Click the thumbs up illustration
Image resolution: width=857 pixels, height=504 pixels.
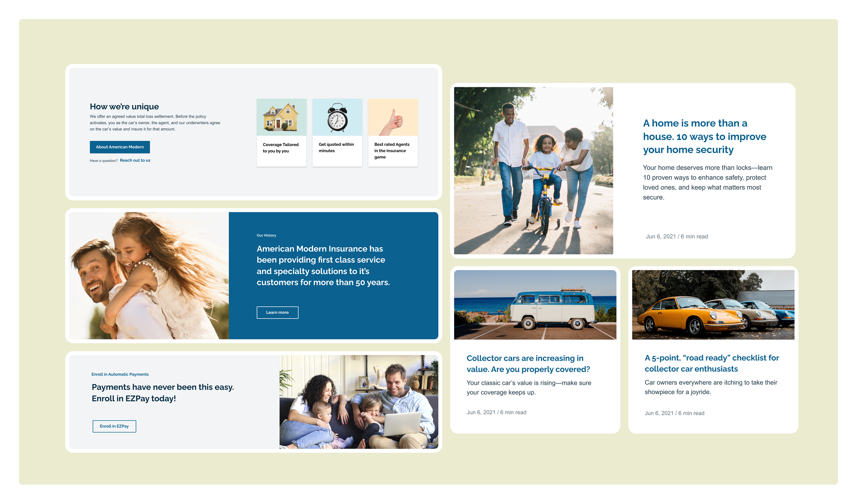pos(393,117)
